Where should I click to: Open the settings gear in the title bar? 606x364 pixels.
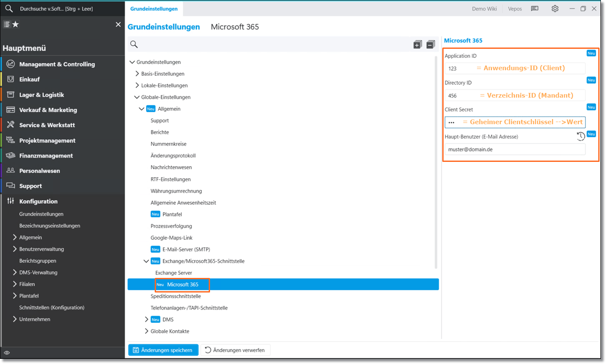pyautogui.click(x=555, y=9)
